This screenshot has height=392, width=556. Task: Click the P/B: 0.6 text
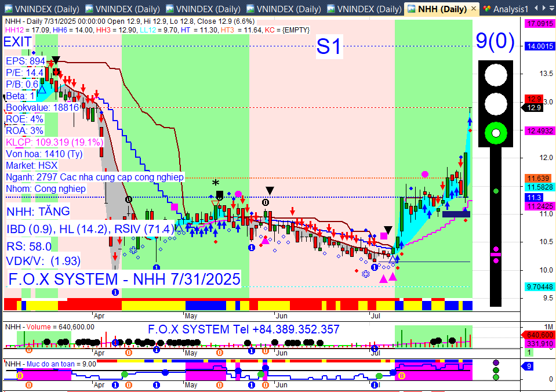(x=22, y=84)
